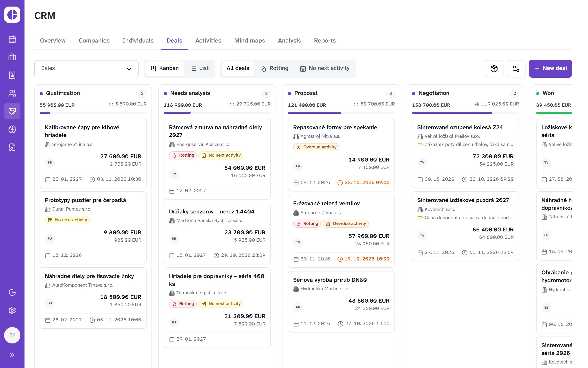Viewport: 588px width, 368px height.
Task: Click Negotiation stage progress bar
Action: coord(465,113)
